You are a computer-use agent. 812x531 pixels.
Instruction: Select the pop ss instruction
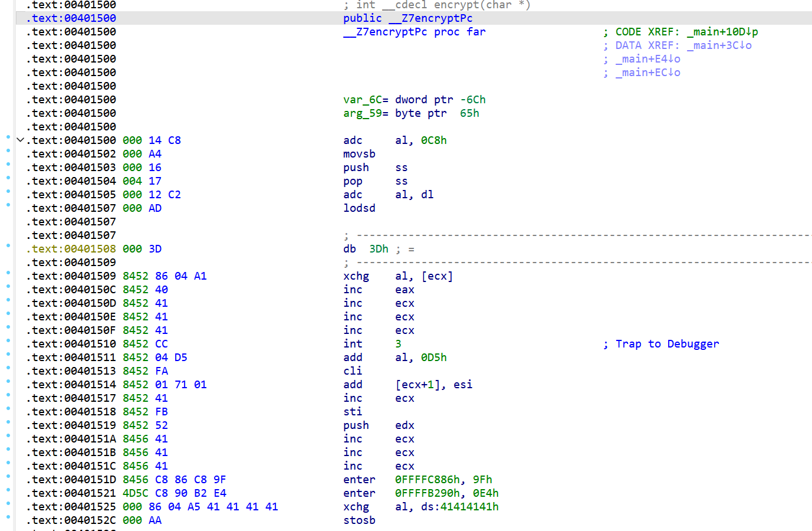coord(376,181)
